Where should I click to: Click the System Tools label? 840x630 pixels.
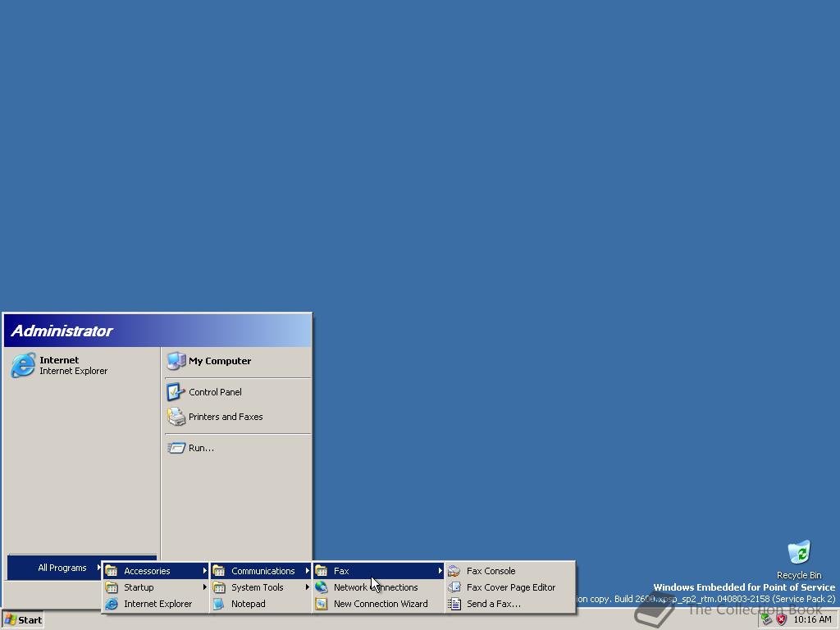[257, 587]
